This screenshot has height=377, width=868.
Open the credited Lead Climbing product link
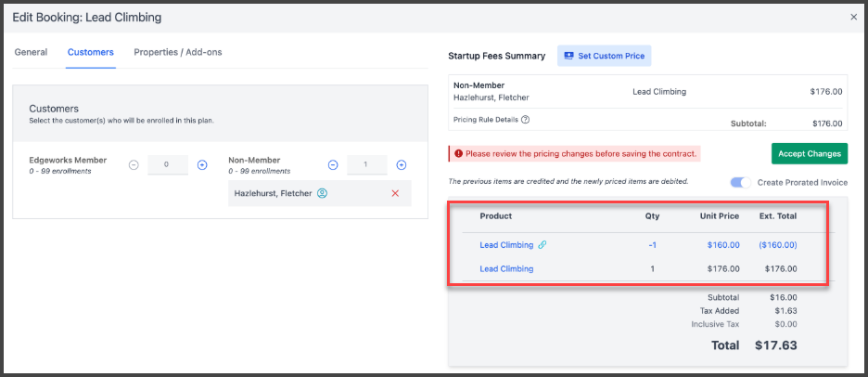pyautogui.click(x=506, y=245)
